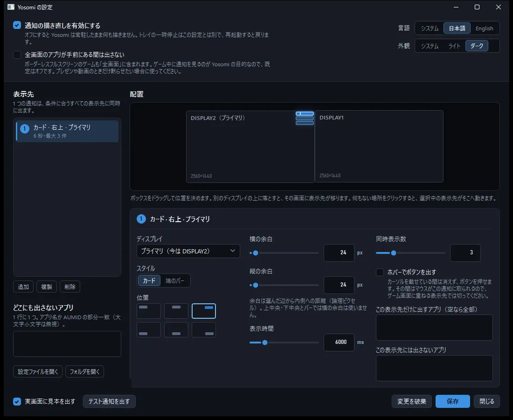The width and height of the screenshot is (513, 420).
Task: Click 同時表示数 slider handle
Action: click(x=394, y=253)
